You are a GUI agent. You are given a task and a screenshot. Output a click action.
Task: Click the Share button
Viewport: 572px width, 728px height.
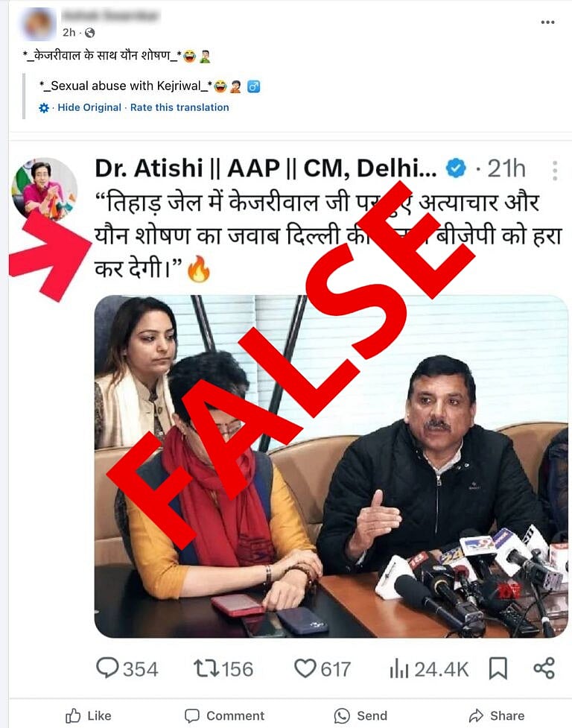[497, 715]
